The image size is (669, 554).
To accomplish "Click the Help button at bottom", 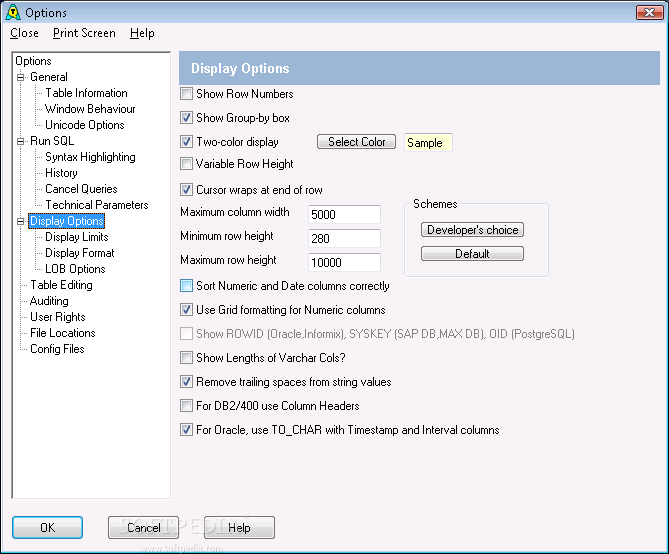I will coord(239,528).
